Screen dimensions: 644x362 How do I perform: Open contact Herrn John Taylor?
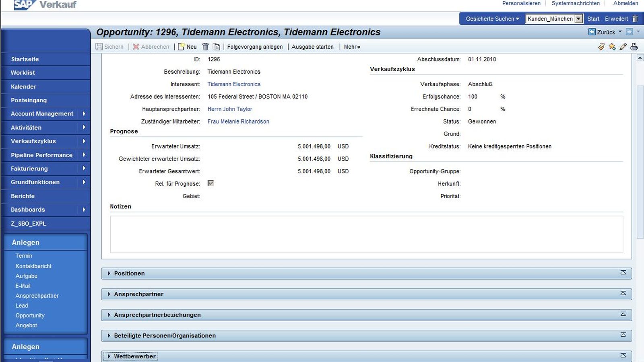click(x=230, y=109)
